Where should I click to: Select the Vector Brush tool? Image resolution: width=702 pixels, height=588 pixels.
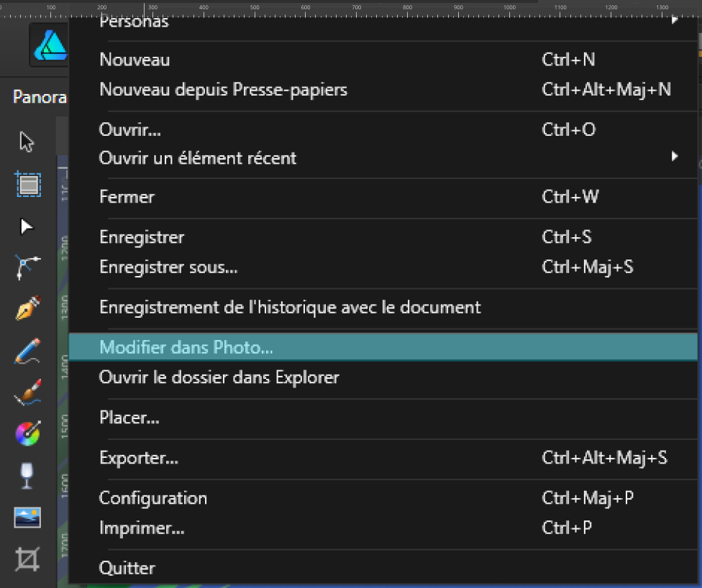pos(28,392)
